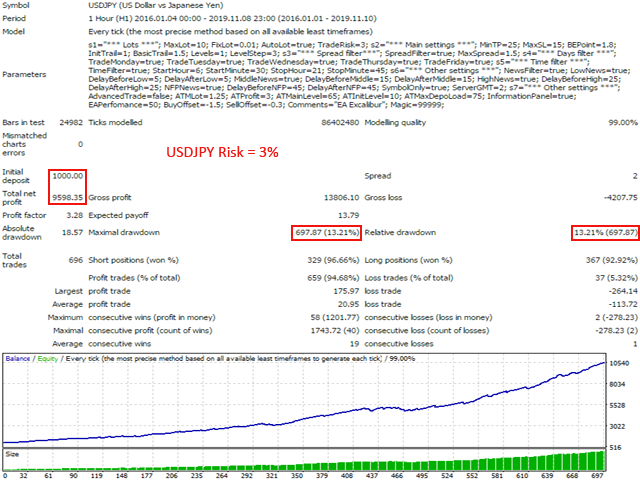The width and height of the screenshot is (640, 480).
Task: Click the x-axis trade number 350
Action: pos(297,476)
